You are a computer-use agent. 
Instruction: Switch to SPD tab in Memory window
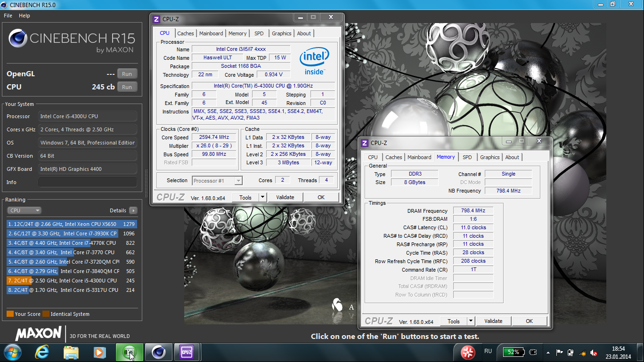click(467, 157)
